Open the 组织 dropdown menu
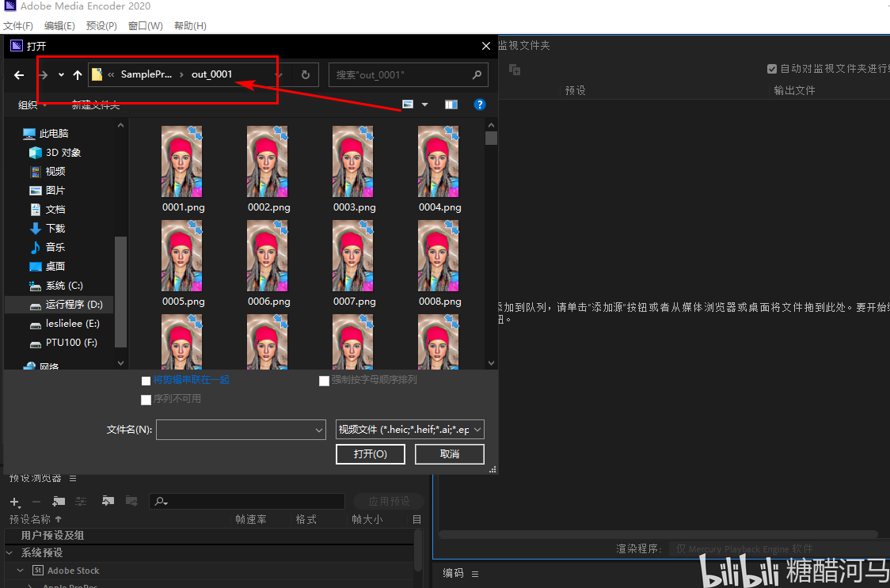Image resolution: width=890 pixels, height=588 pixels. click(x=33, y=104)
